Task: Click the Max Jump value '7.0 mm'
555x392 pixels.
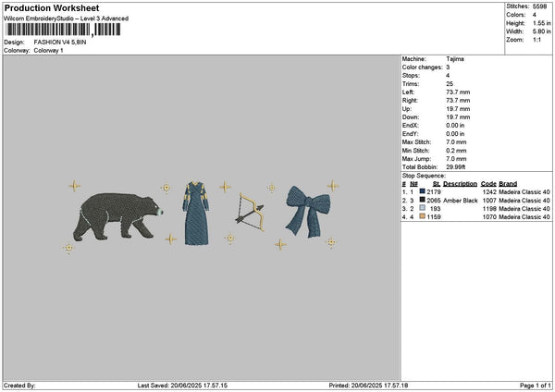Action: point(456,159)
